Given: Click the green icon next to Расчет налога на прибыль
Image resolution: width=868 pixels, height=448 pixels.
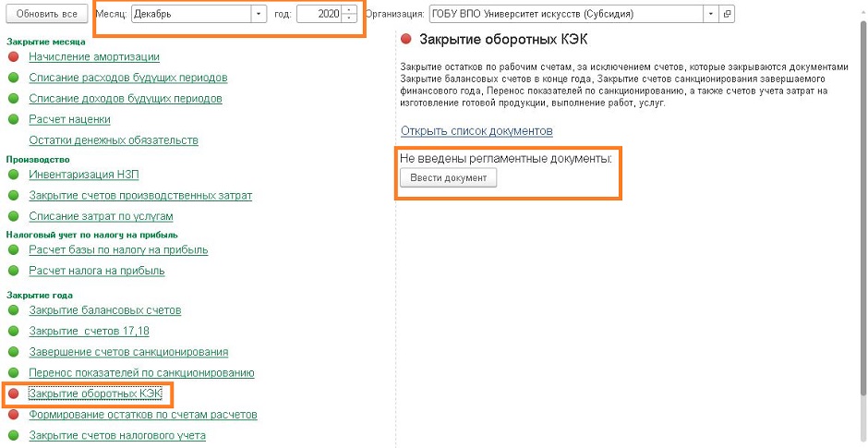Looking at the screenshot, I should pyautogui.click(x=13, y=271).
